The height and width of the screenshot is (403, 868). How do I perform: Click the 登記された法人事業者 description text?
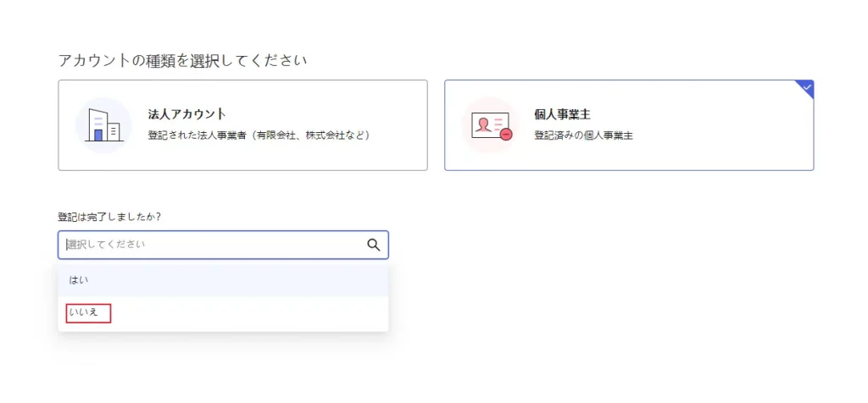[x=197, y=135]
